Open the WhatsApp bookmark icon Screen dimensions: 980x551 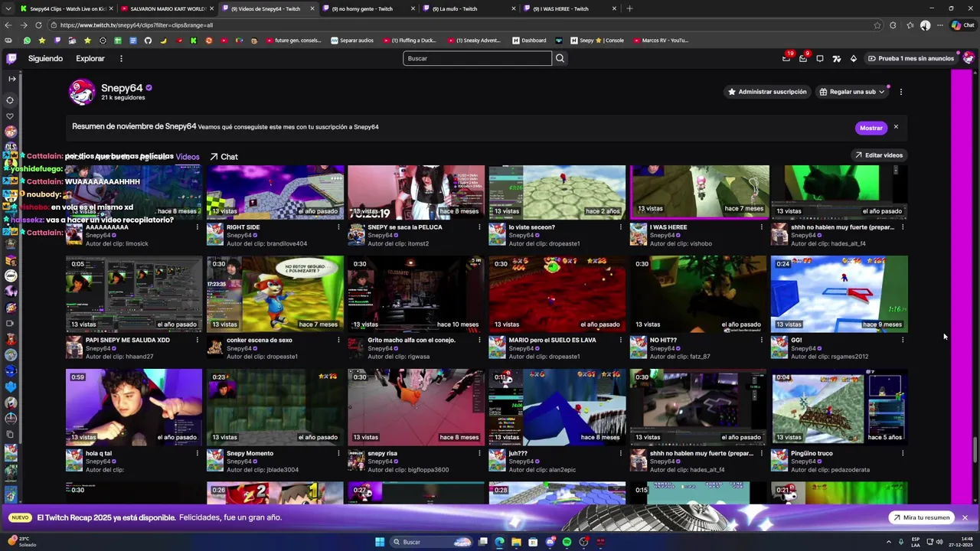point(27,41)
